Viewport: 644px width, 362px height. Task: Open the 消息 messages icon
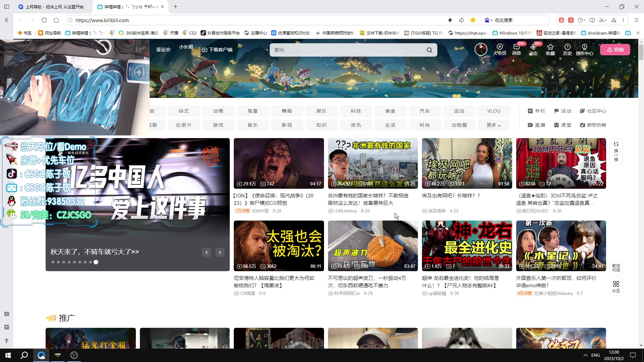(x=516, y=47)
